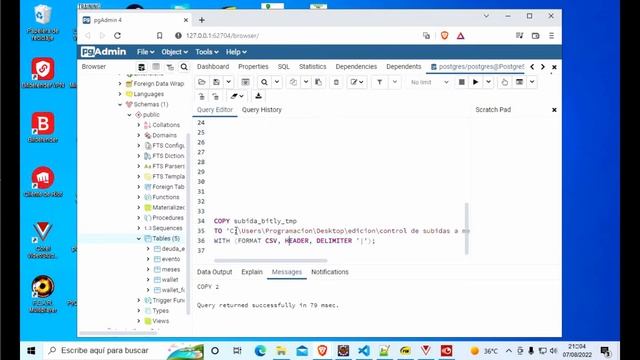The image size is (640, 360).
Task: Open the Explain options dropdown arrow
Action: 532,82
